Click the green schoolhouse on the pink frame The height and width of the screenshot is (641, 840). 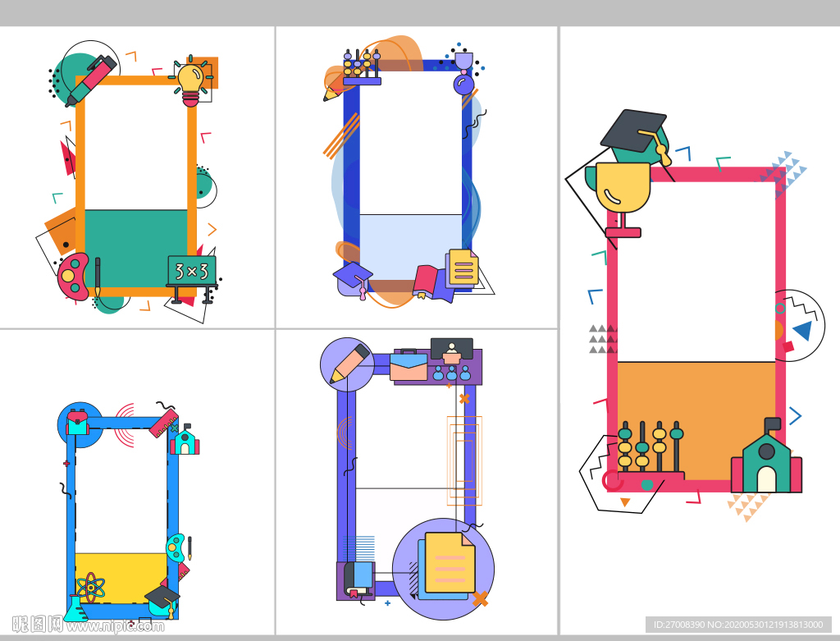[x=766, y=464]
